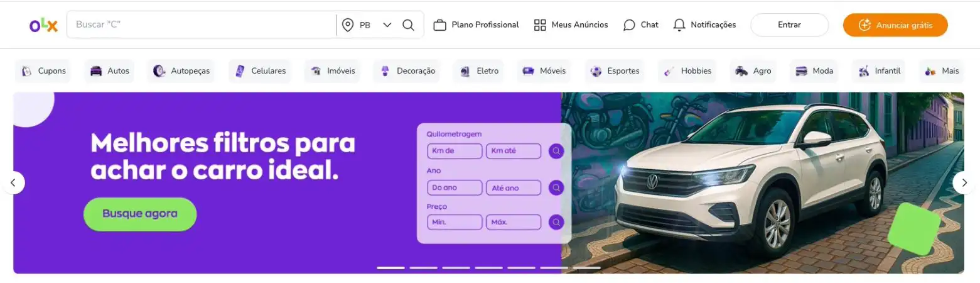This screenshot has width=980, height=283.
Task: Open the Imóveis category
Action: (333, 71)
